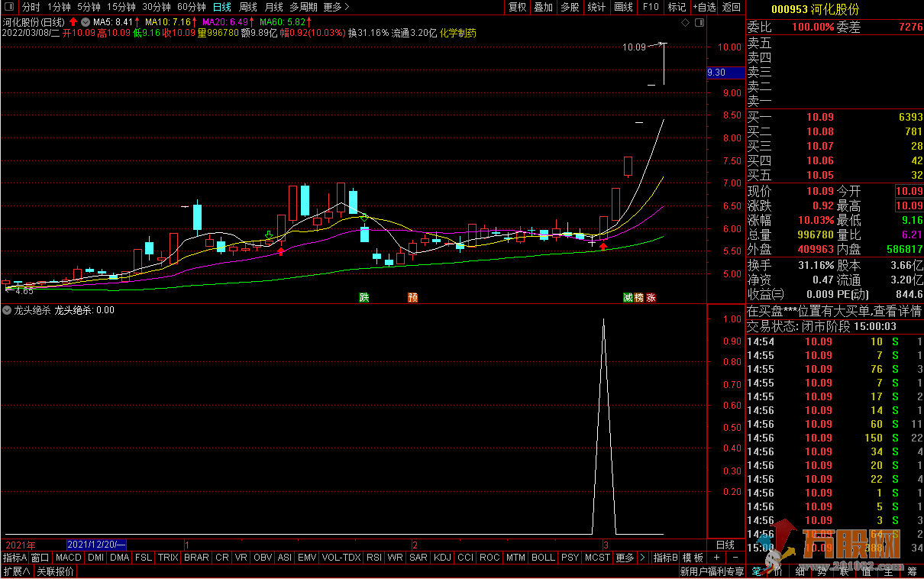Switch to the 周线 weekly chart tab
Viewport: 924px width, 579px height.
[247, 7]
